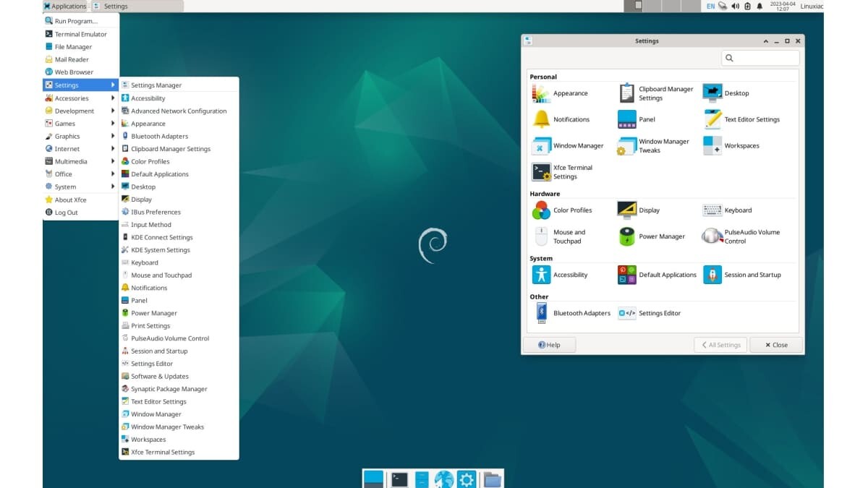Open Xfce Terminal Settings icon in Personal
Screen dimensions: 868x488
coord(541,172)
